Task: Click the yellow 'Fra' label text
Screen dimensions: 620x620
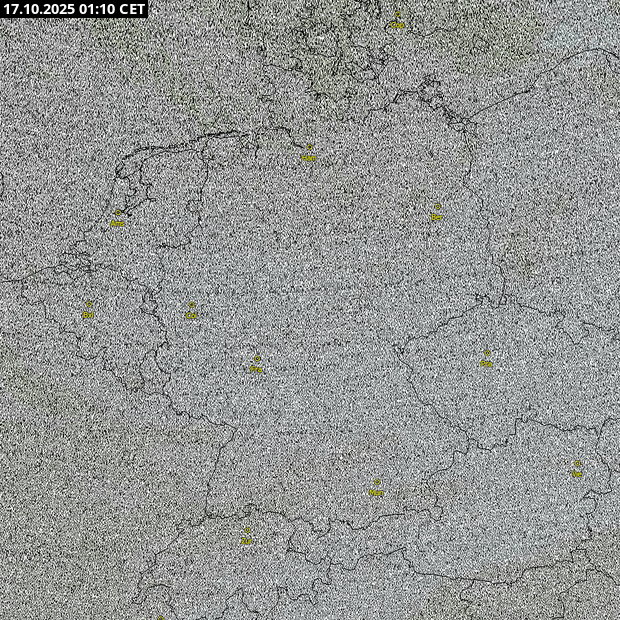Action: pyautogui.click(x=257, y=370)
